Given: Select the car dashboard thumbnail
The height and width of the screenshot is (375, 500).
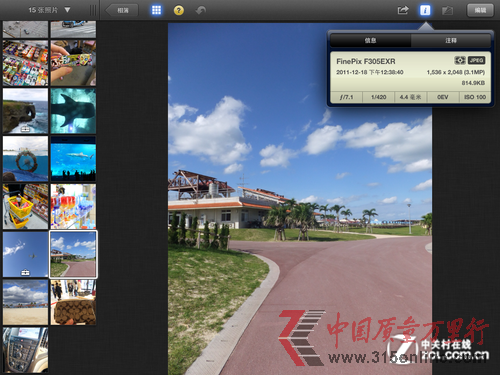Looking at the screenshot, I should pyautogui.click(x=25, y=350).
